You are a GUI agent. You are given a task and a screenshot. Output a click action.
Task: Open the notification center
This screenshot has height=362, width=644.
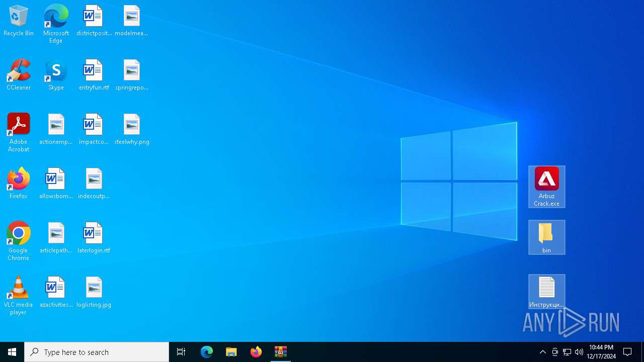point(627,352)
